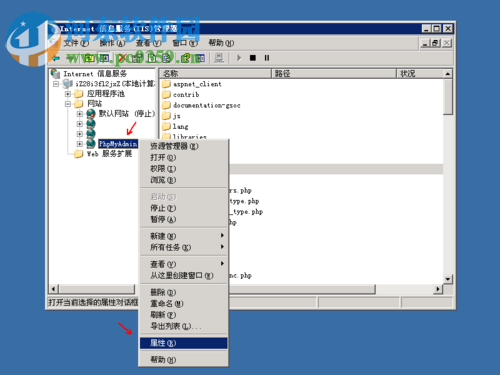The height and width of the screenshot is (375, 500).
Task: Collapse the 网站 tree node
Action: tap(68, 104)
